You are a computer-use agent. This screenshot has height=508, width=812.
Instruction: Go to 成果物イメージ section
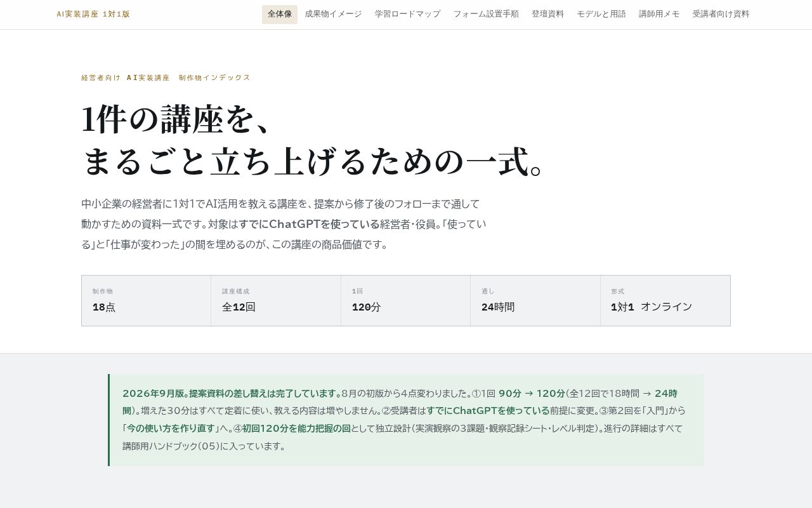(x=333, y=14)
